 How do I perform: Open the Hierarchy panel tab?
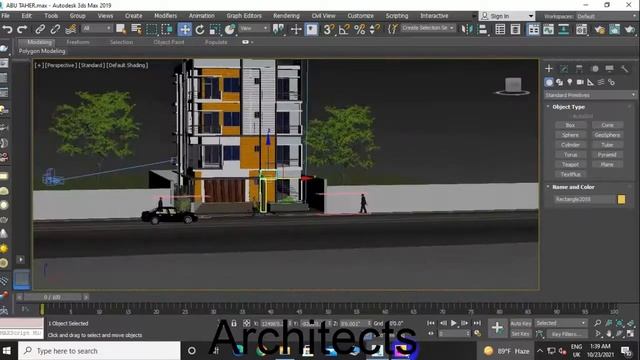[x=579, y=69]
